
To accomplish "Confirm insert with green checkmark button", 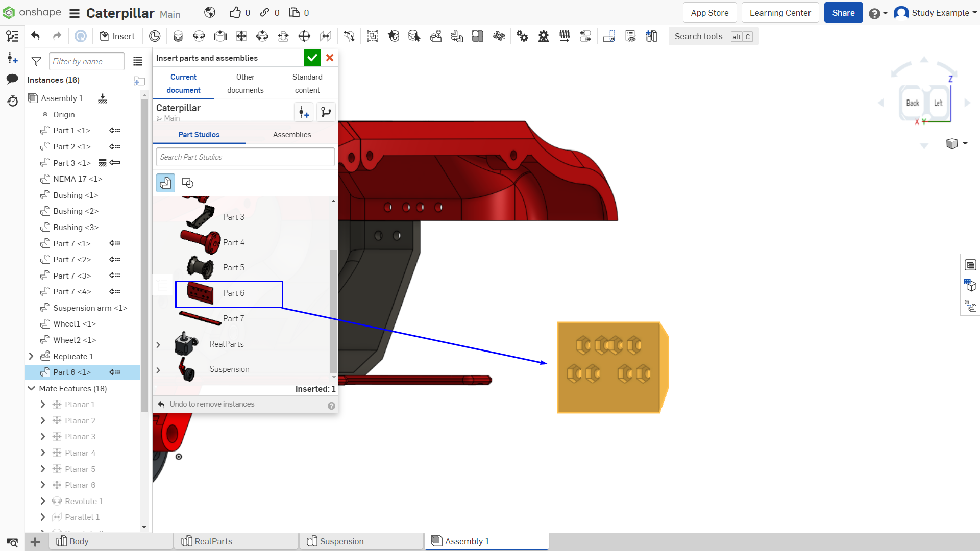I will (x=312, y=58).
